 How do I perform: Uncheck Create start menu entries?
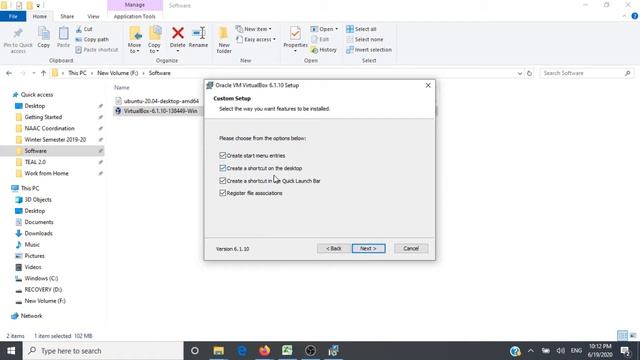point(222,156)
